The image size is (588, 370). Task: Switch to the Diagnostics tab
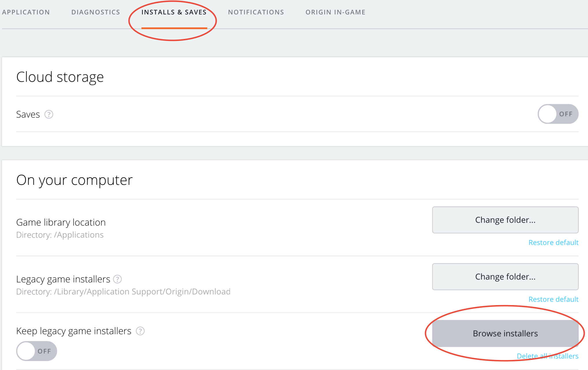(96, 12)
